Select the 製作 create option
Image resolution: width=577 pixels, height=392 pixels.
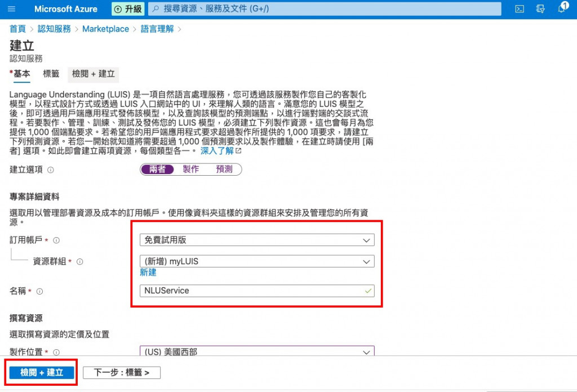(190, 169)
